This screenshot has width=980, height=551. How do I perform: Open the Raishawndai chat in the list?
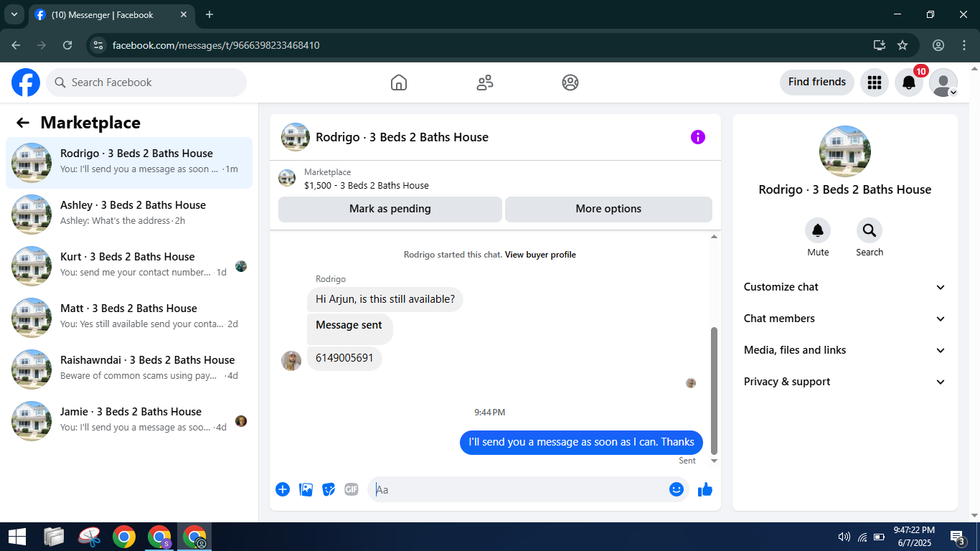point(129,369)
